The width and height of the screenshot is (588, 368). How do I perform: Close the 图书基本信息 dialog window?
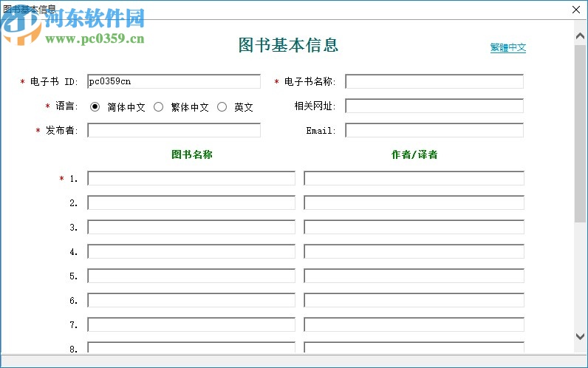(x=576, y=10)
